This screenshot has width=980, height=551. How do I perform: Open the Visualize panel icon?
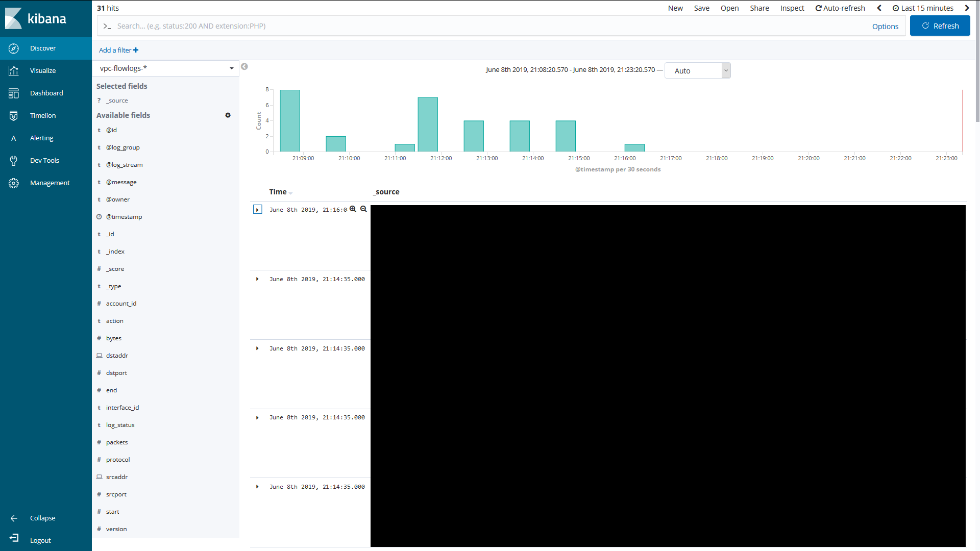coord(13,70)
